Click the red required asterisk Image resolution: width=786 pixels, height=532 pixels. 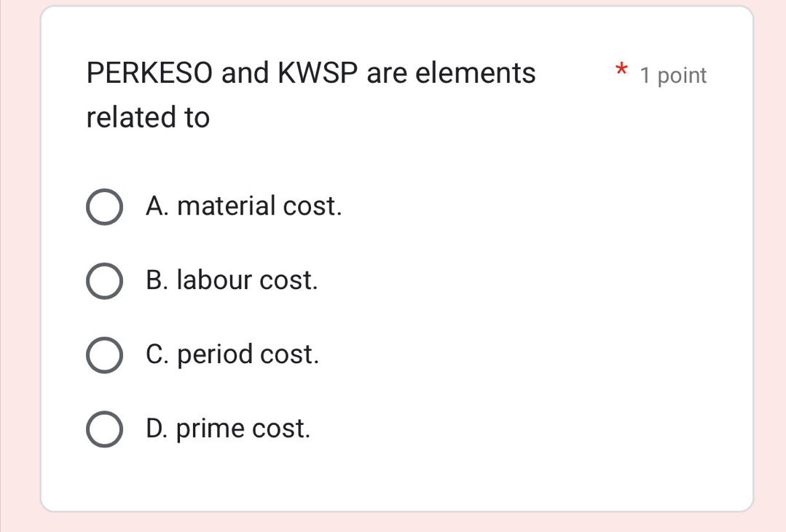point(621,71)
